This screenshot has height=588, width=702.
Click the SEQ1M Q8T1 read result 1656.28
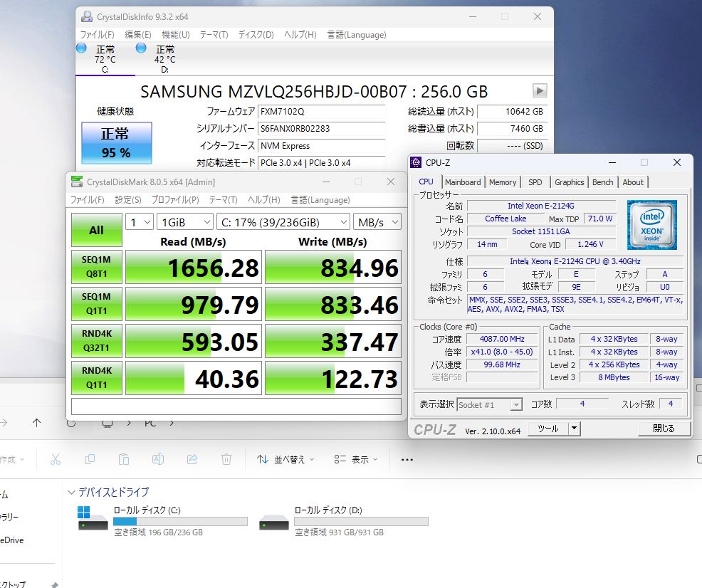pyautogui.click(x=194, y=267)
